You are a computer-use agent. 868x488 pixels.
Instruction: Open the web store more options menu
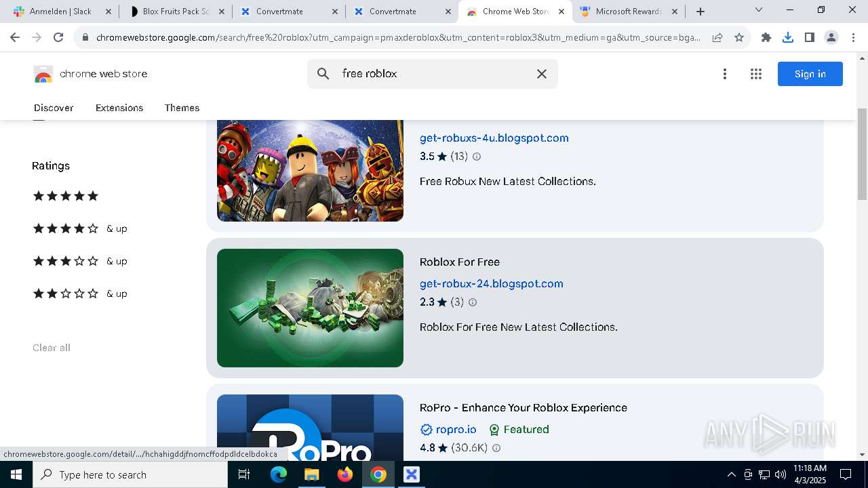pyautogui.click(x=725, y=74)
